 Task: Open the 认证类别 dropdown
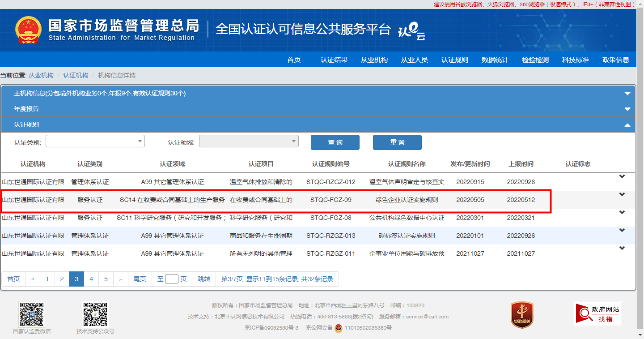pyautogui.click(x=95, y=142)
